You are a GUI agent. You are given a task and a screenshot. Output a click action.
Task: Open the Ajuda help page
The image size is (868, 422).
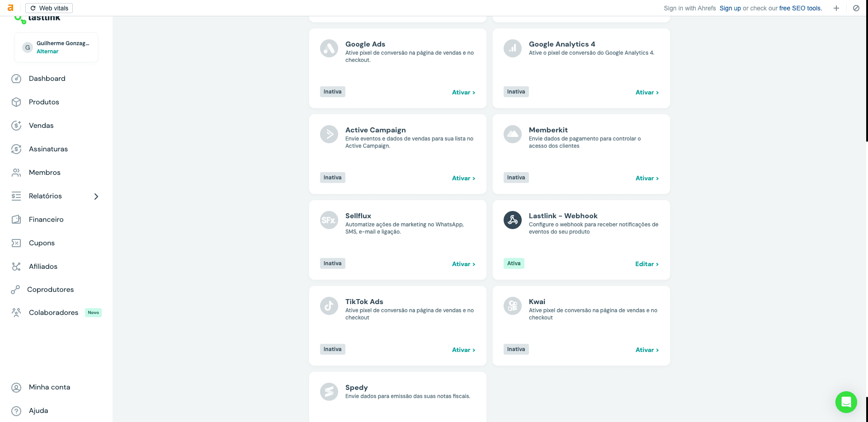pyautogui.click(x=38, y=411)
